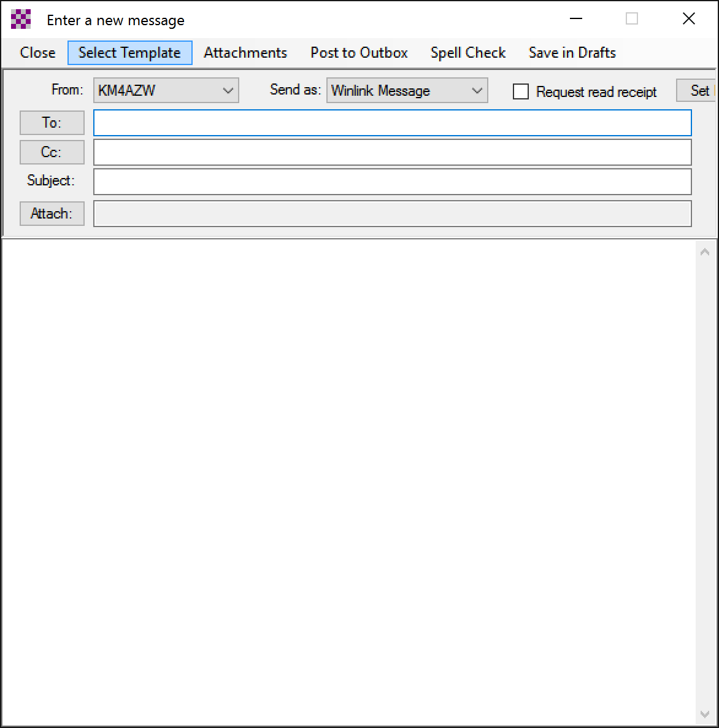Open Attachments from the toolbar
Viewport: 719px width, 728px height.
coord(245,53)
